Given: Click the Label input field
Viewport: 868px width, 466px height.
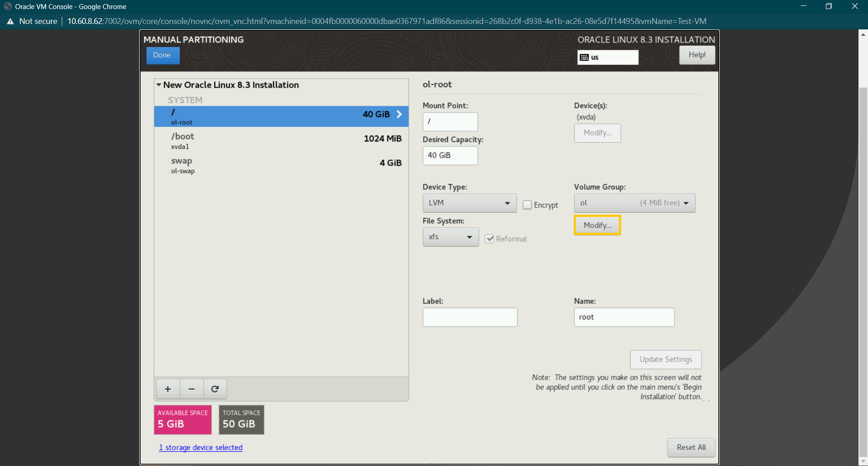Looking at the screenshot, I should (470, 317).
